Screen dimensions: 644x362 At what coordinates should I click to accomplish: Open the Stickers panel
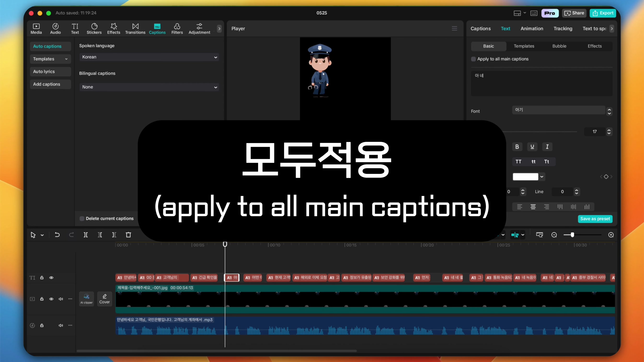tap(94, 29)
